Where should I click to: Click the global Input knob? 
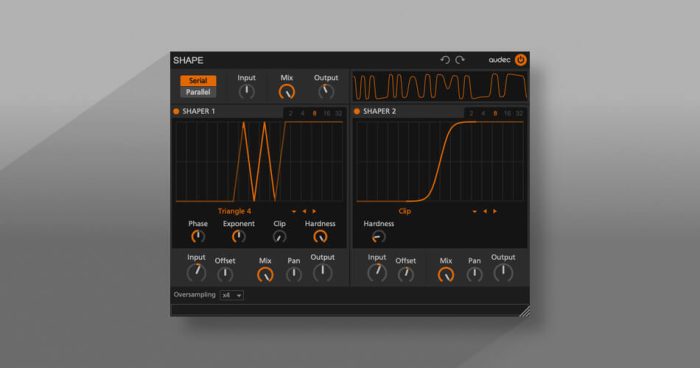click(x=246, y=92)
